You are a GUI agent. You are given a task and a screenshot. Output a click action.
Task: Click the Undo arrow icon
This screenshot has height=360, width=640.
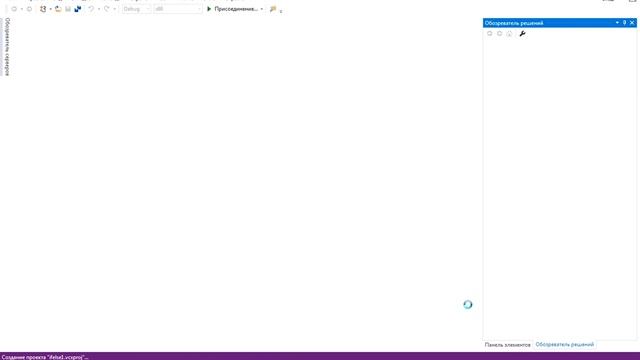click(91, 9)
